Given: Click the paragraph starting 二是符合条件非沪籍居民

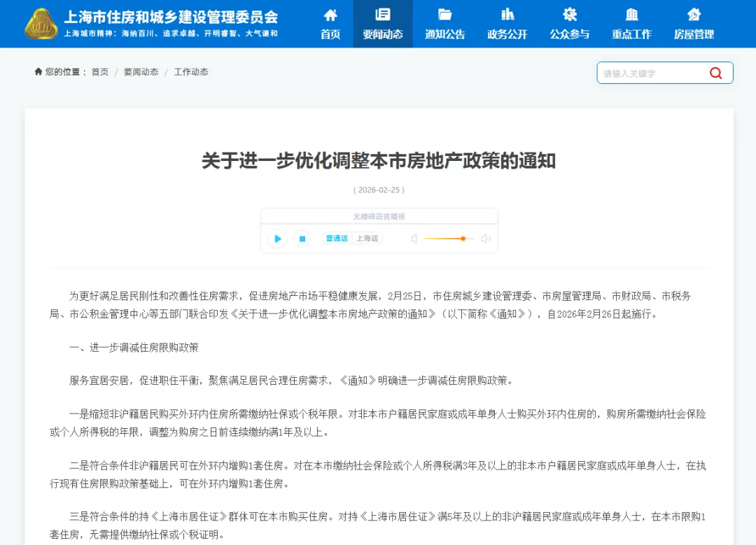Looking at the screenshot, I should point(378,474).
